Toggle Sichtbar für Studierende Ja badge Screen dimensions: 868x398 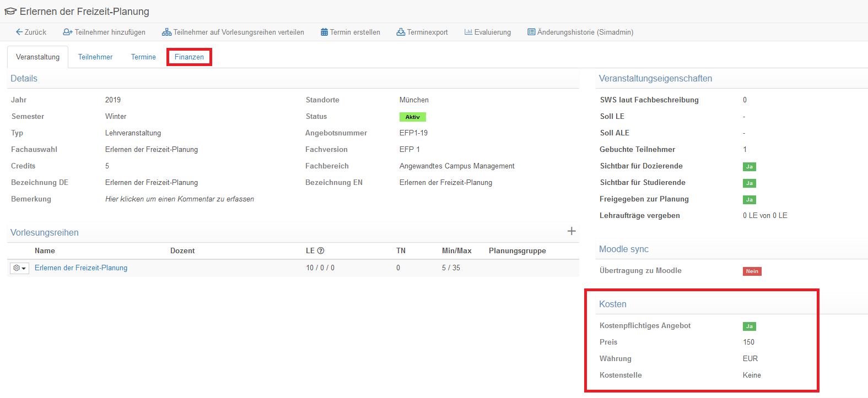pos(749,183)
